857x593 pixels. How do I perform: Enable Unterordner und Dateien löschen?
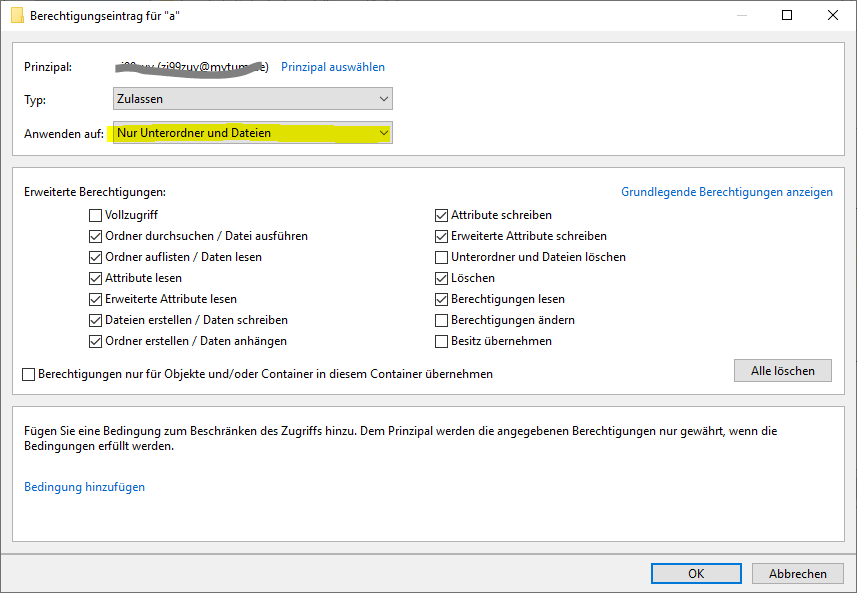click(x=441, y=257)
